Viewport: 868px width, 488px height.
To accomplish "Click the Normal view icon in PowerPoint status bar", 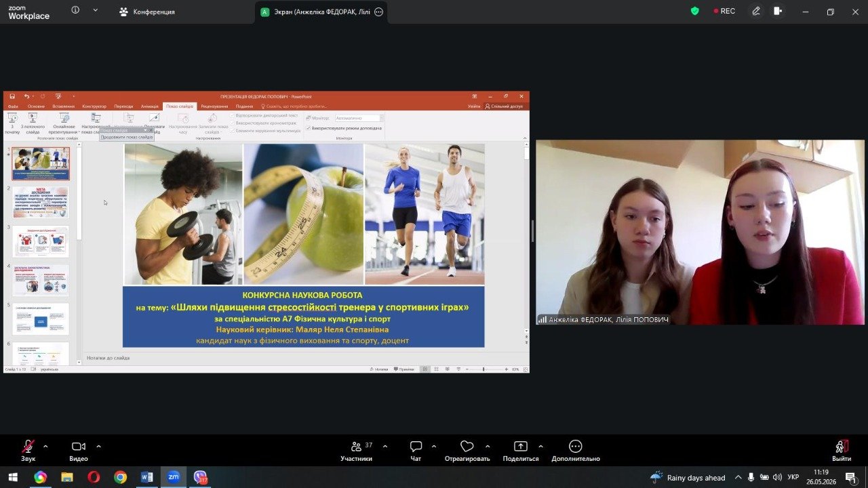I will (x=425, y=369).
